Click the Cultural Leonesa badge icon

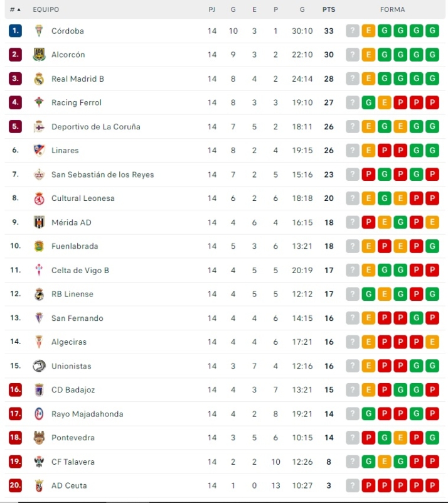[x=39, y=198]
